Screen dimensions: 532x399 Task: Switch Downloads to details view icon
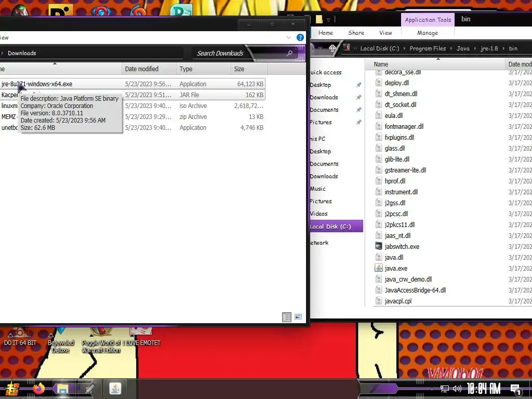pos(287,317)
